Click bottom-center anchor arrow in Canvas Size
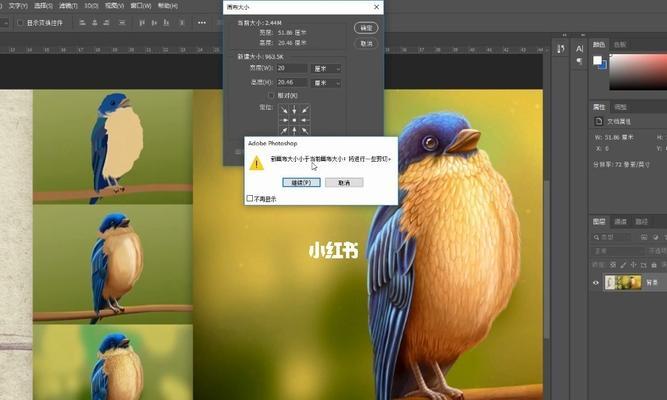667x400 pixels. [x=294, y=131]
